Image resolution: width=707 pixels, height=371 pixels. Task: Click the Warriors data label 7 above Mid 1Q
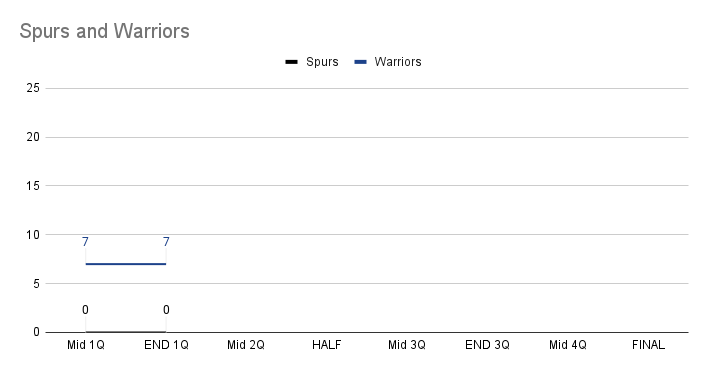coord(85,242)
